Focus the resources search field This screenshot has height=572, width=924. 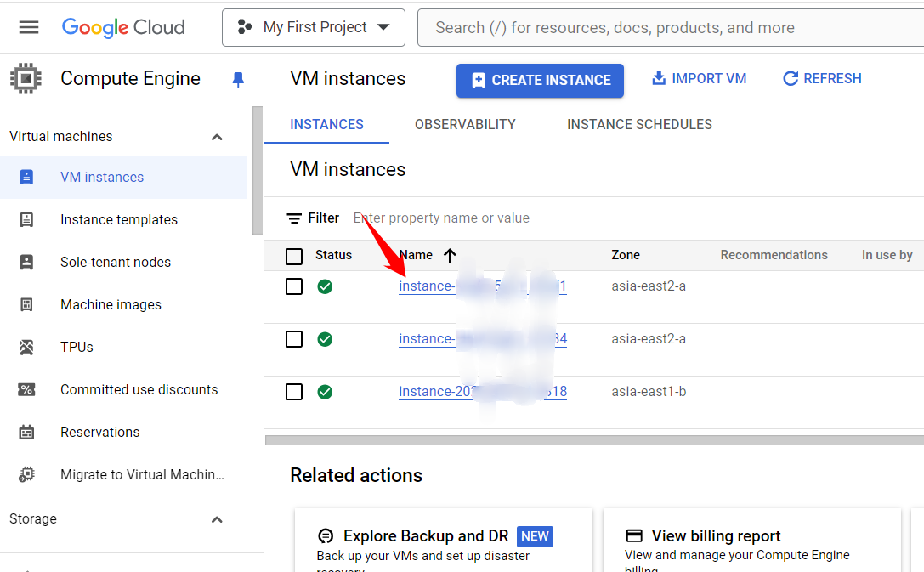point(671,28)
